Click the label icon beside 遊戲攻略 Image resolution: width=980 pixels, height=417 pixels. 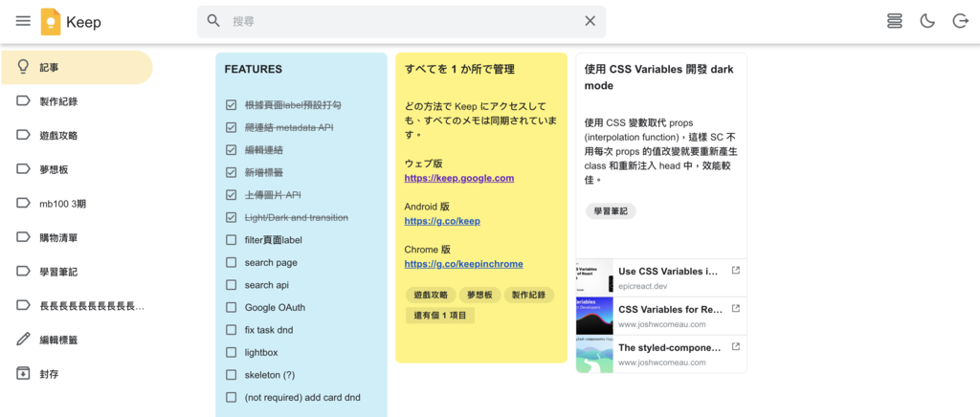23,135
